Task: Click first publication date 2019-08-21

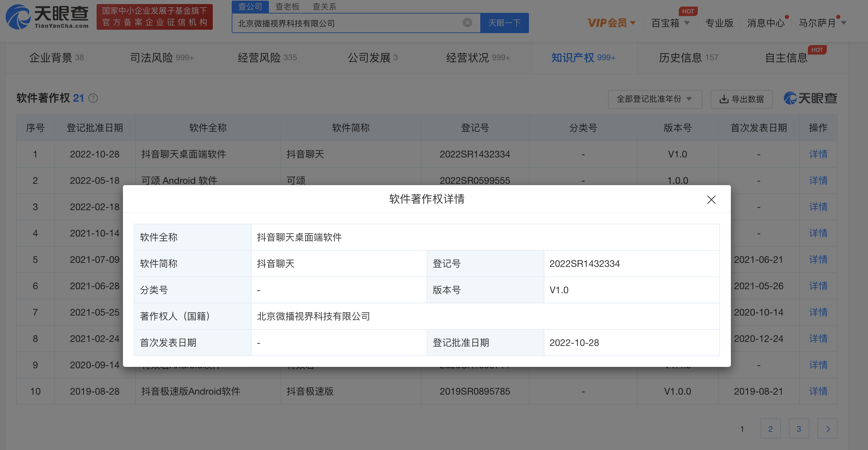Action: (x=759, y=392)
